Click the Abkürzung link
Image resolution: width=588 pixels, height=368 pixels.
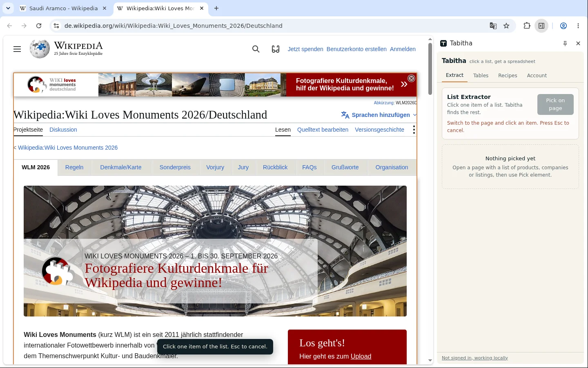coord(384,103)
